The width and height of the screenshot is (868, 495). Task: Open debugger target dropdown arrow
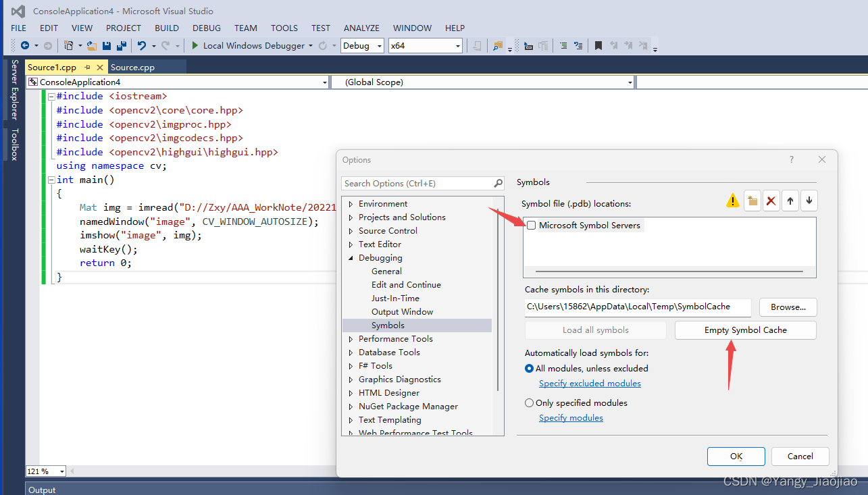point(311,46)
